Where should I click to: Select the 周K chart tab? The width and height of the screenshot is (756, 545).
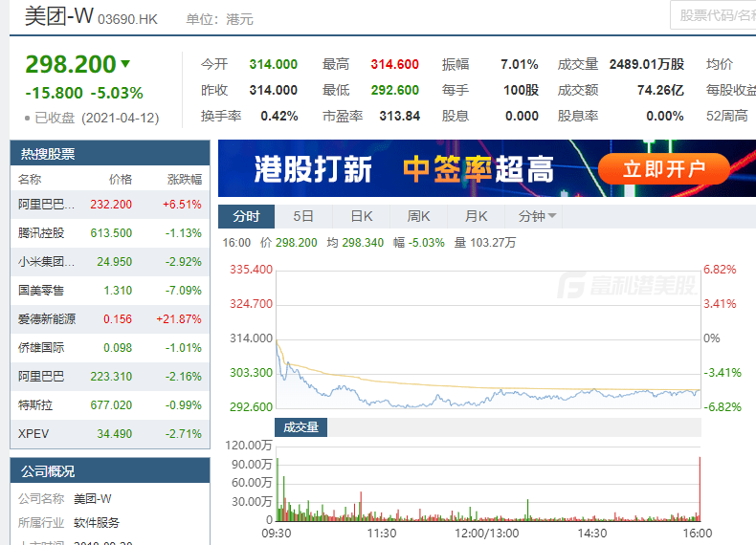418,216
